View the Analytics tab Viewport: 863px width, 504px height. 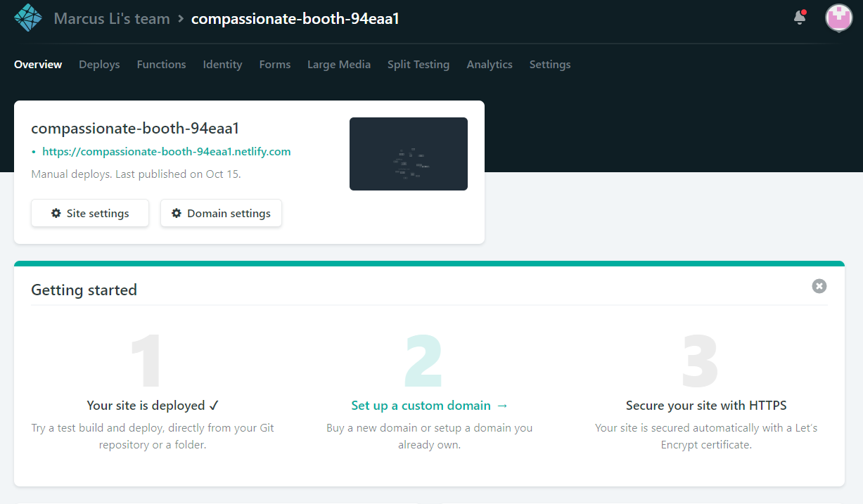click(x=490, y=65)
